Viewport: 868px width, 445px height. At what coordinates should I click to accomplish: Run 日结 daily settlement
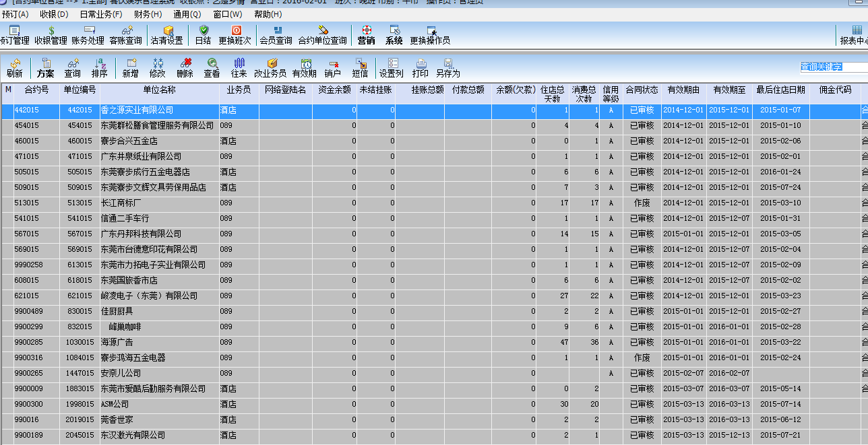pyautogui.click(x=204, y=35)
